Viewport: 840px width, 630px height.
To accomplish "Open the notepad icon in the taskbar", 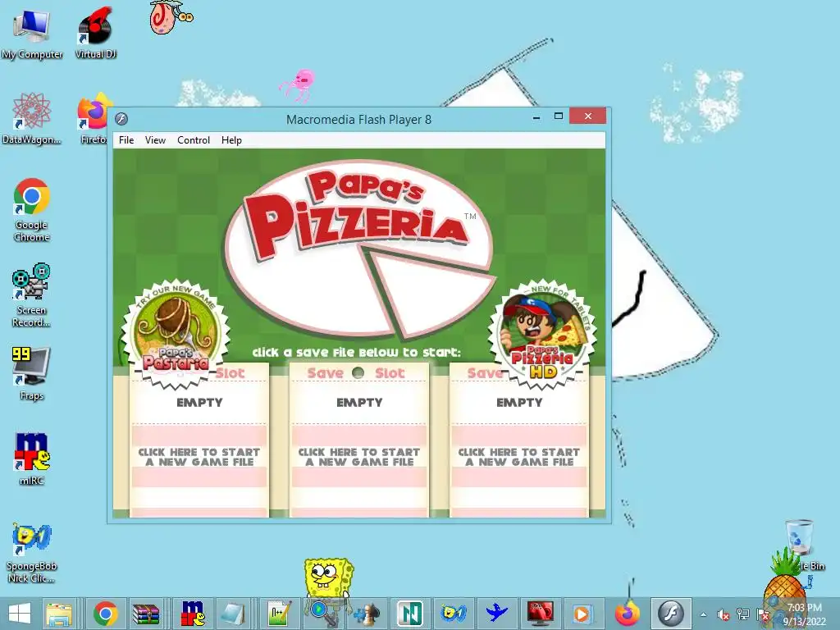I will click(233, 614).
